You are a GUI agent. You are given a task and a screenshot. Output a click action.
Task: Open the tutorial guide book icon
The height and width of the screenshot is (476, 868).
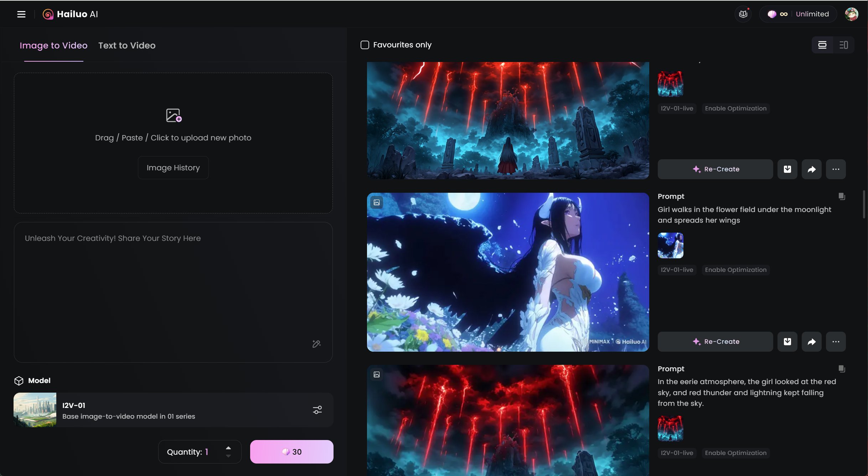pyautogui.click(x=743, y=14)
